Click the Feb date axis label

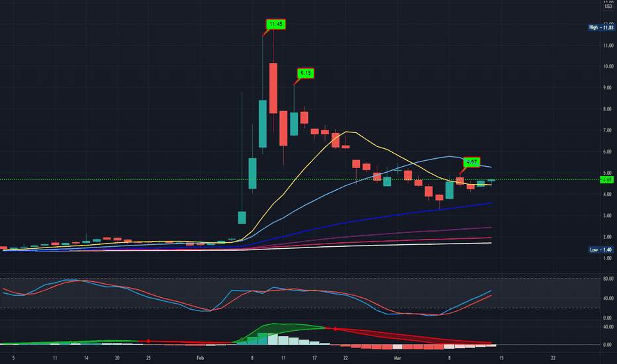201,358
